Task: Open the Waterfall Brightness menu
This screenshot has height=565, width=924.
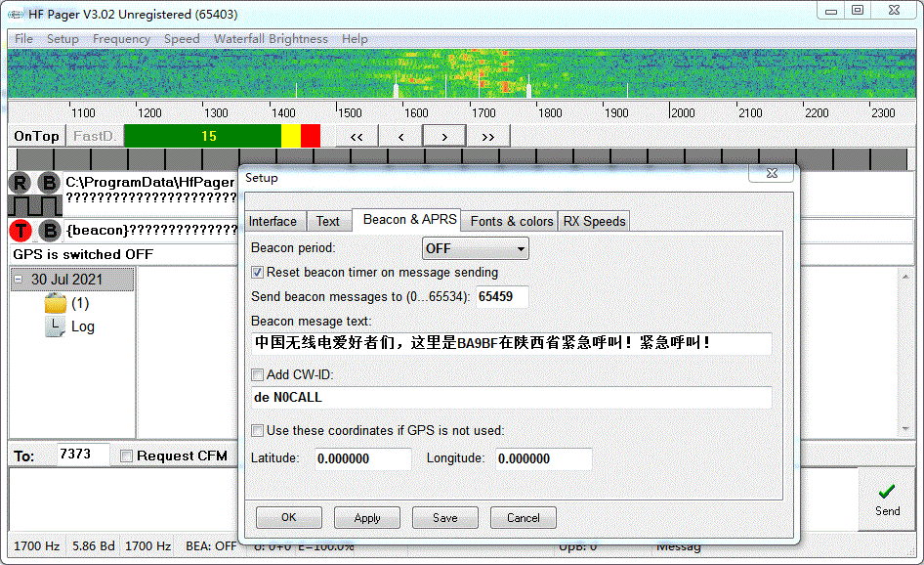Action: point(271,39)
